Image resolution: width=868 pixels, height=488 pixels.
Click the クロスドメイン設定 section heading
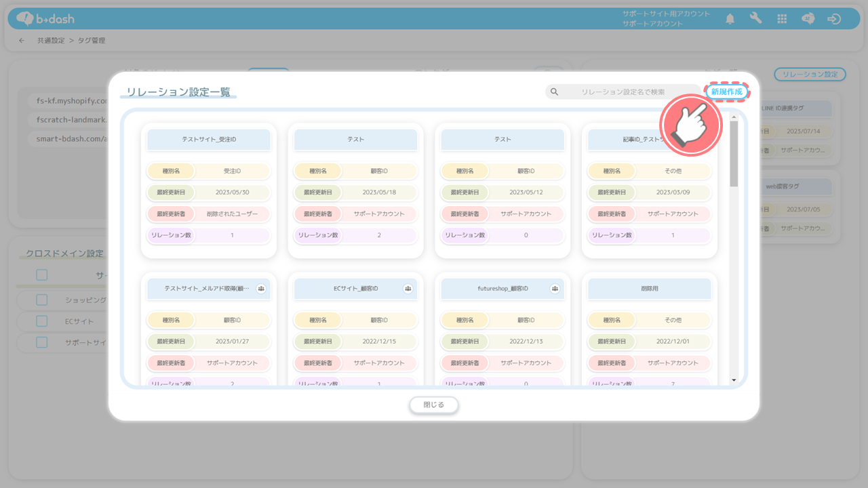(x=64, y=253)
